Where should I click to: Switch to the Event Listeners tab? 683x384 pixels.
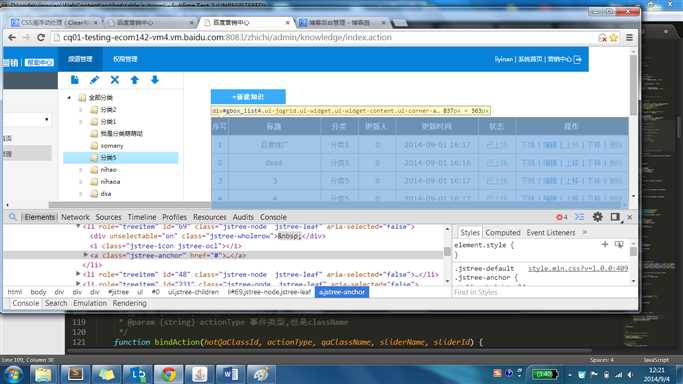pos(551,233)
